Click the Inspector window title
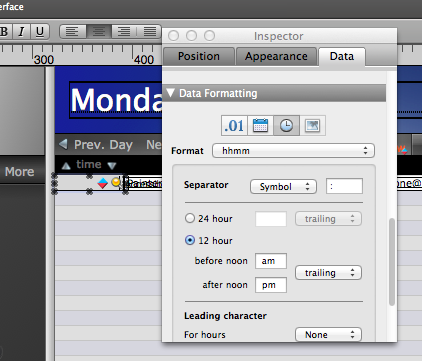 point(279,36)
